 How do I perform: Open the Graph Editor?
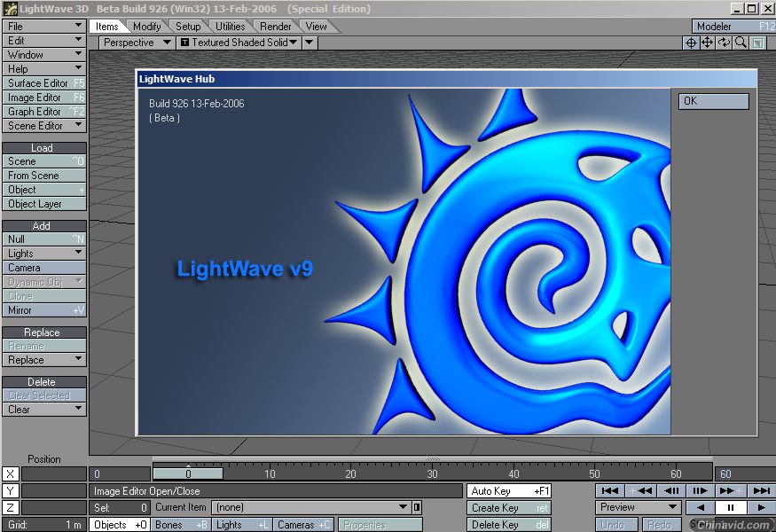click(x=44, y=112)
